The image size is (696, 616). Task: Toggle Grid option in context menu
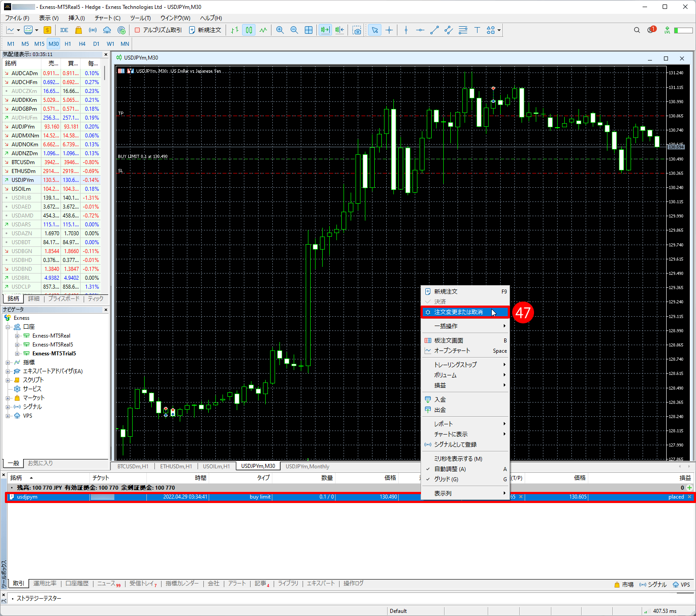(446, 479)
